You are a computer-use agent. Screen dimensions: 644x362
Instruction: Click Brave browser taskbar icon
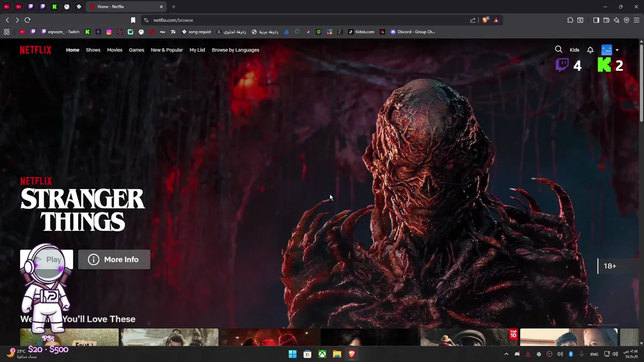pyautogui.click(x=352, y=354)
